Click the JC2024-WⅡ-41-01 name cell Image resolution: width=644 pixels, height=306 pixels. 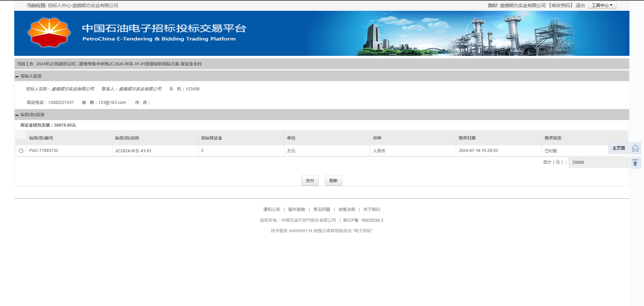(155, 151)
